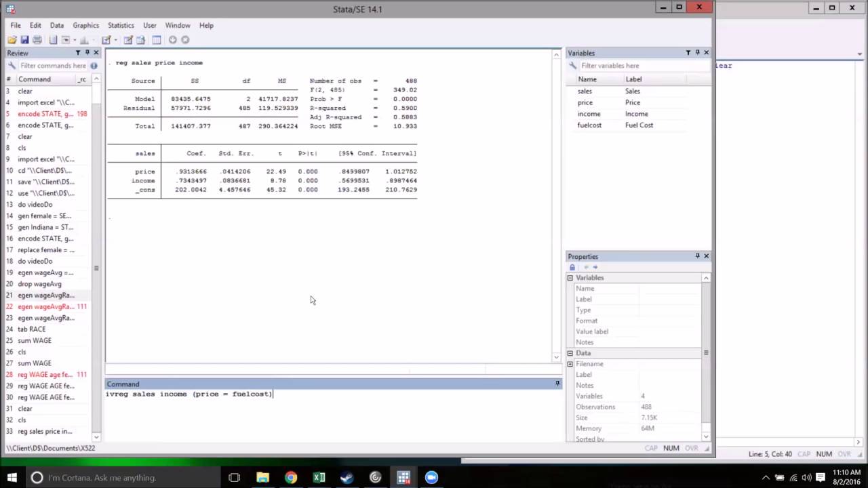Screen dimensions: 868x488
Task: Open the Do-file Editor toolbar icon
Action: [106, 40]
